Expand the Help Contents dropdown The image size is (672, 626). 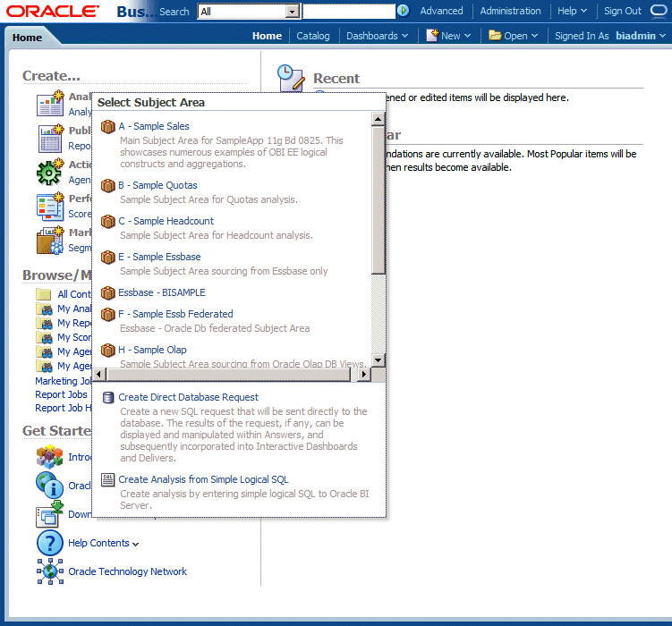[x=135, y=544]
